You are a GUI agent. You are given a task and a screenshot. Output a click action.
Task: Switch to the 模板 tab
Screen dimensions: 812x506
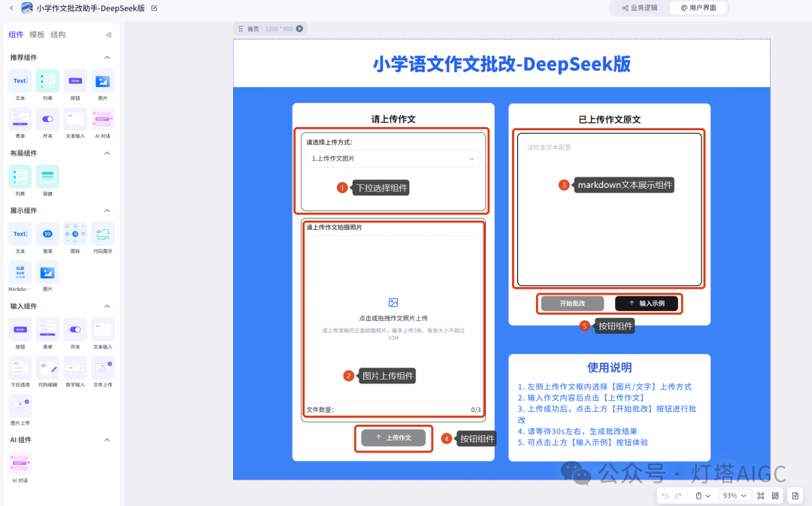37,35
